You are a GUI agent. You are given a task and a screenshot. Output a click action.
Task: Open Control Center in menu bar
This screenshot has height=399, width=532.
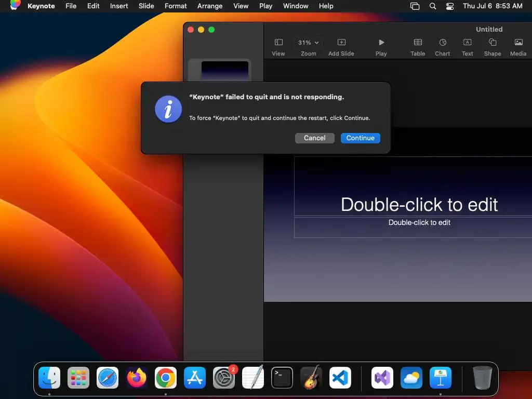450,6
